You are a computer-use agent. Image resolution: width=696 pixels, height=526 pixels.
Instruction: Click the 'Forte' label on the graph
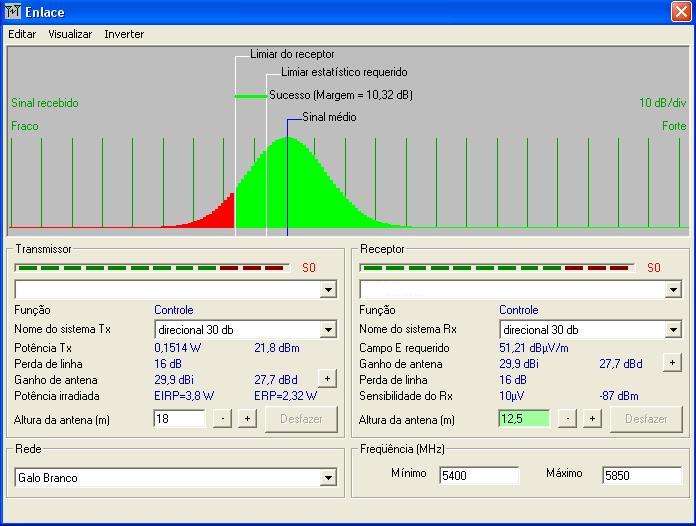click(674, 126)
